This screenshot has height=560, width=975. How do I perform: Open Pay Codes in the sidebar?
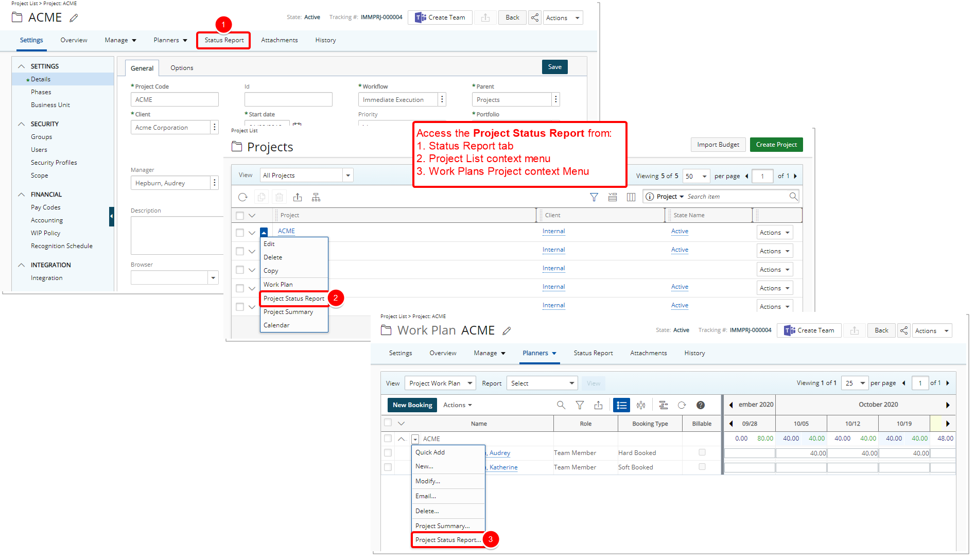[x=46, y=207]
